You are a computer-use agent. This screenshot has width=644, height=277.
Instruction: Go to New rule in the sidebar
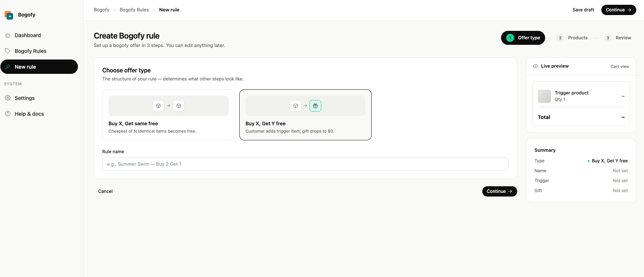(39, 67)
